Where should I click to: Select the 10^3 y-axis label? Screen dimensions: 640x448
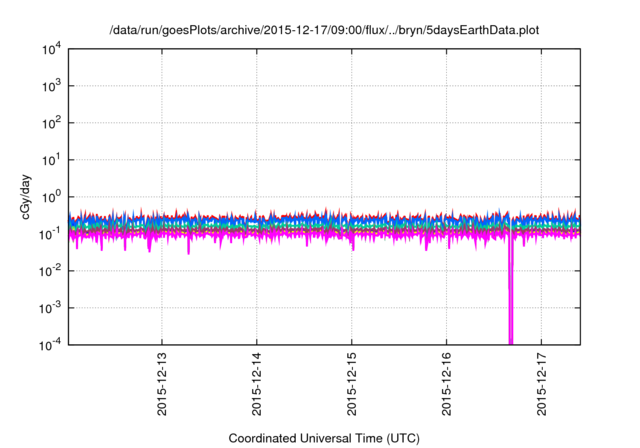(x=51, y=86)
